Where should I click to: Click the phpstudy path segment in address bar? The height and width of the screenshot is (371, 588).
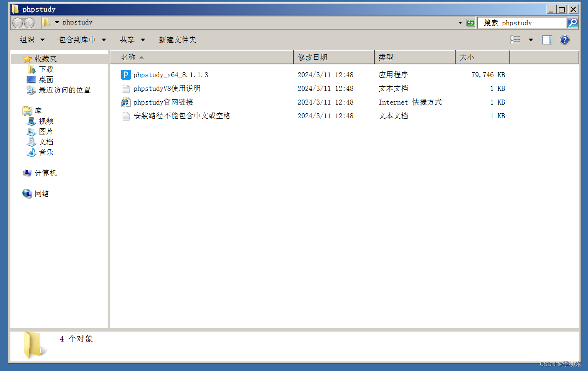tap(78, 22)
